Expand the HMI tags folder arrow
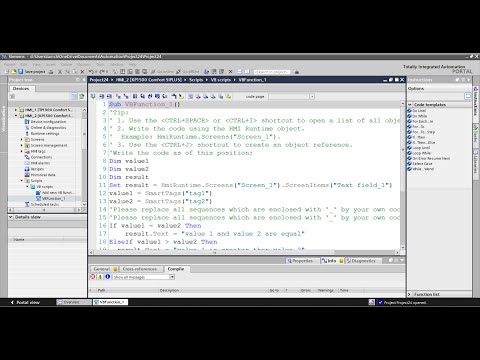The height and width of the screenshot is (360, 480). 22,151
